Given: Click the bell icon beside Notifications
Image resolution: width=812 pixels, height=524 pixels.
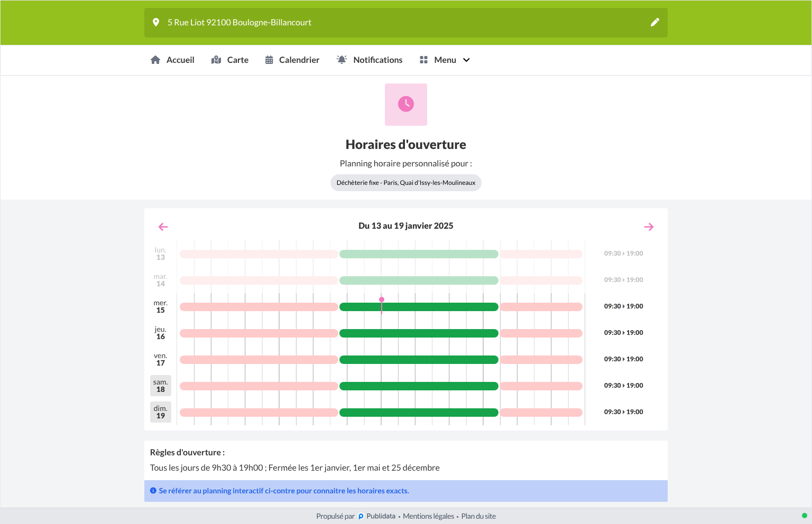Looking at the screenshot, I should 342,60.
